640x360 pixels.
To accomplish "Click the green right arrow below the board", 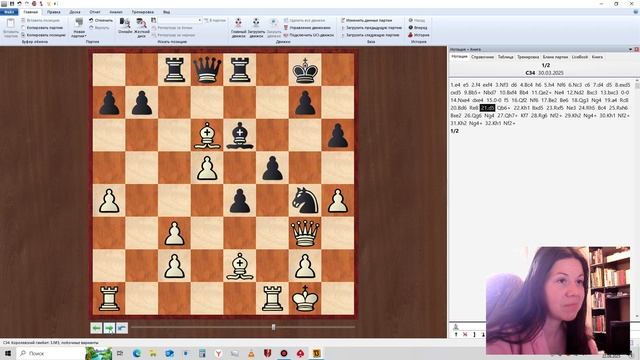I will tap(109, 328).
